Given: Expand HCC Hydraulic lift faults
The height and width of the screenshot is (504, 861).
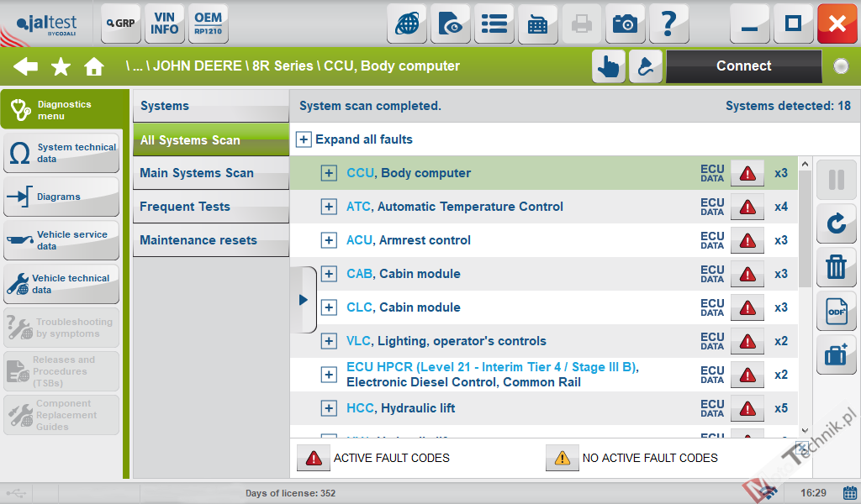Looking at the screenshot, I should point(329,408).
